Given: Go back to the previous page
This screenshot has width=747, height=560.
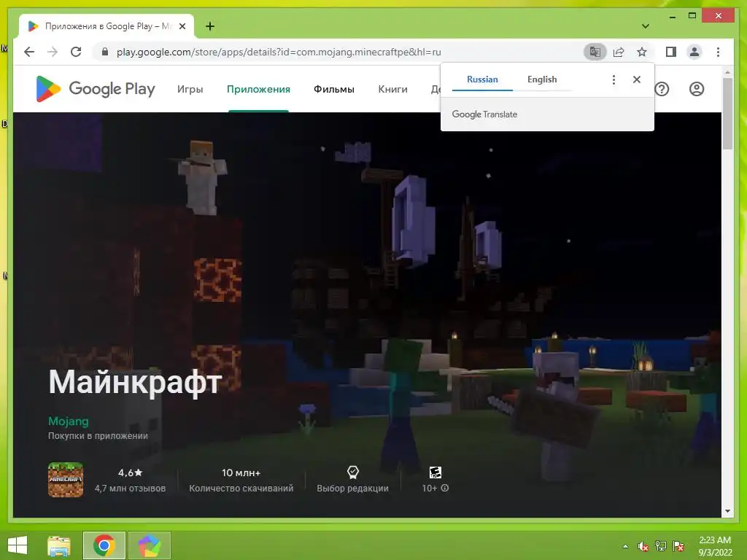Looking at the screenshot, I should (x=29, y=52).
